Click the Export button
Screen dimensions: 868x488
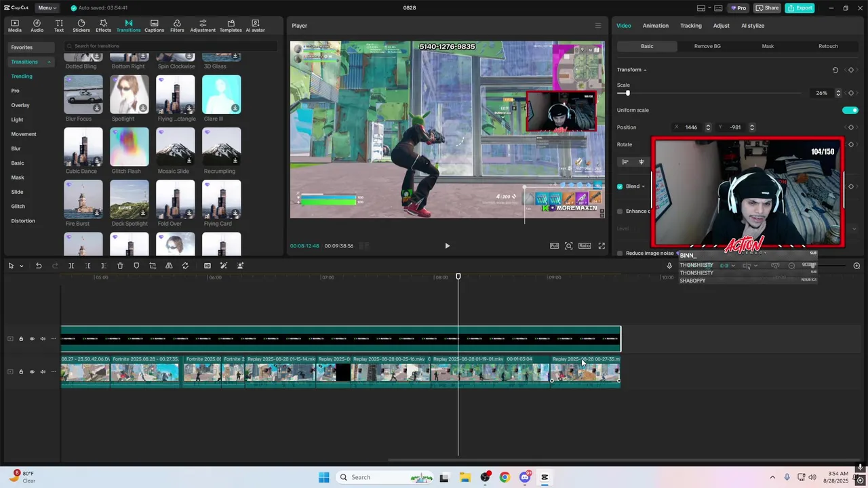tap(800, 8)
